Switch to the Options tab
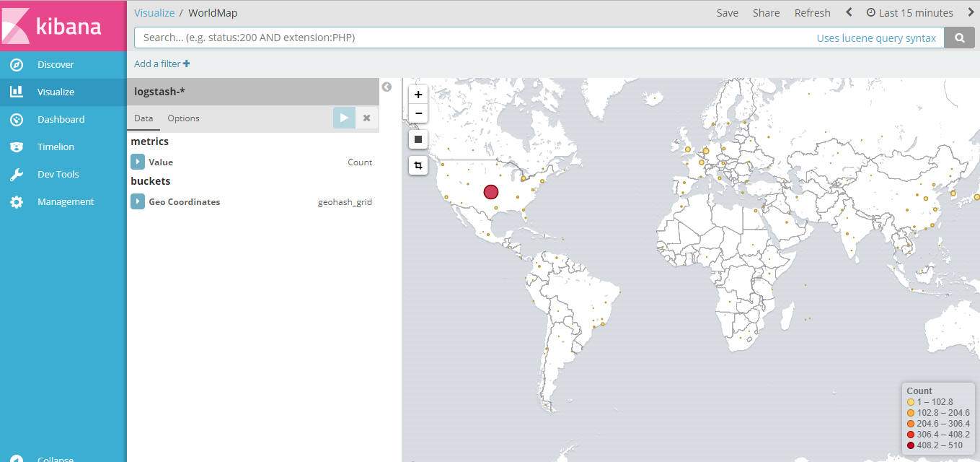Viewport: 980px width, 462px height. (x=183, y=118)
